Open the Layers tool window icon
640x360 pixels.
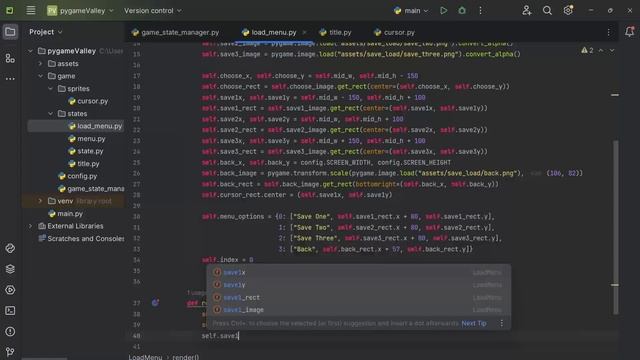(x=10, y=269)
